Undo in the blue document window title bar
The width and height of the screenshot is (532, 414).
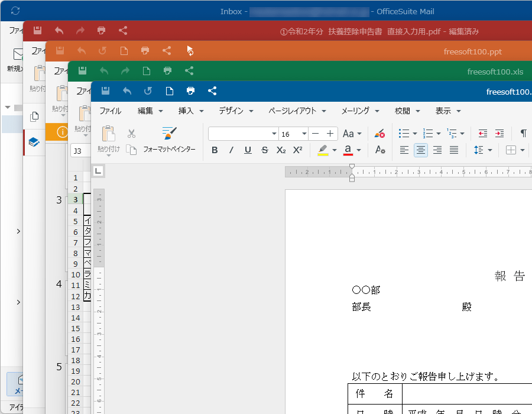pyautogui.click(x=127, y=90)
